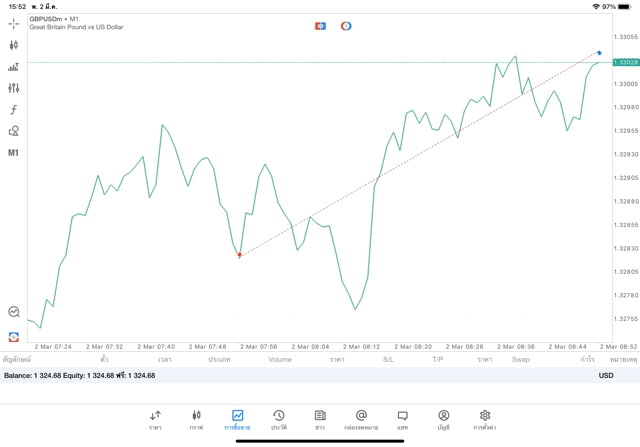Image resolution: width=640 pixels, height=447 pixels.
Task: Click the 1.33028 current price label
Action: [x=627, y=62]
